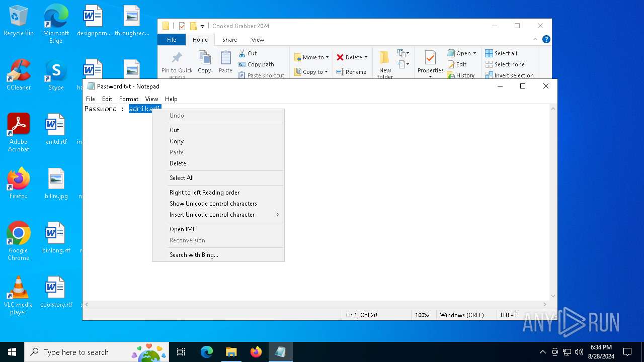Expand Delete dropdown arrow in Explorer
This screenshot has width=644, height=362.
366,57
